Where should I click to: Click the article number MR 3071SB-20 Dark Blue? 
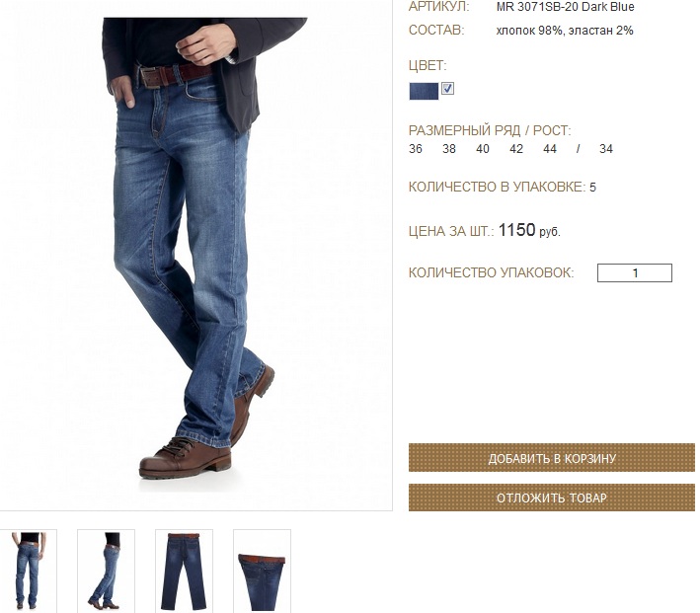(x=565, y=7)
